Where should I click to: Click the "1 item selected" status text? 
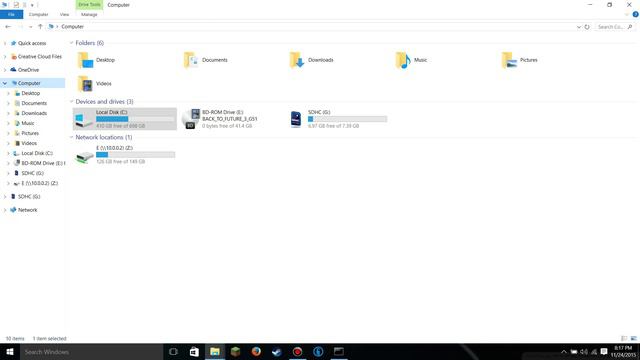point(49,338)
